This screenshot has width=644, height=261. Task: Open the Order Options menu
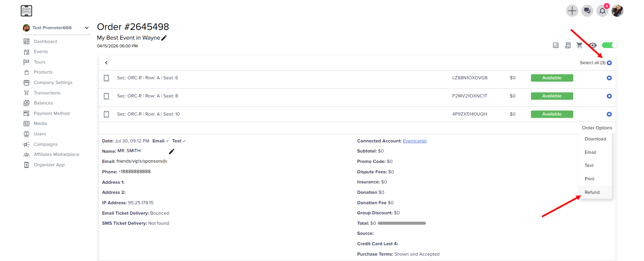[x=597, y=128]
